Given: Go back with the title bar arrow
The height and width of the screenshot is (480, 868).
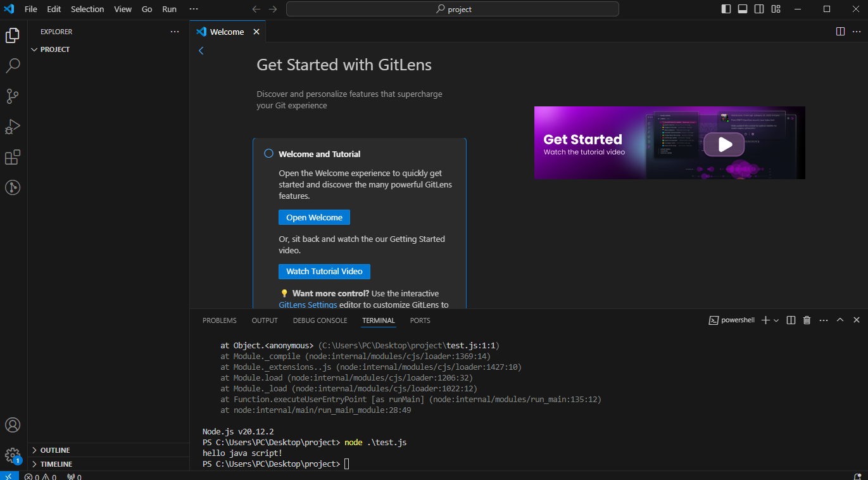Looking at the screenshot, I should pos(256,9).
